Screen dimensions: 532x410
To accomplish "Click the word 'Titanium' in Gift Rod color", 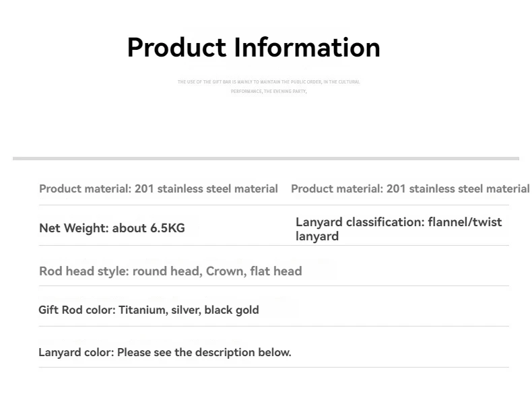I will (141, 310).
